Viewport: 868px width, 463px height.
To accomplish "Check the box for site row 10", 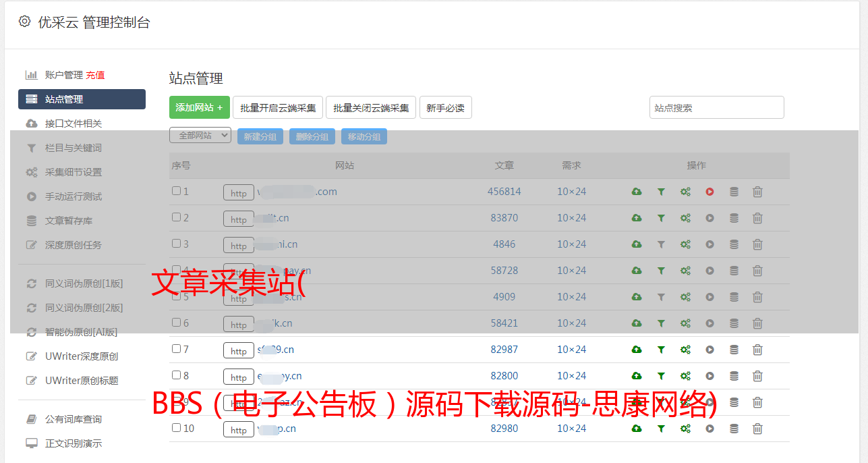I will point(176,428).
